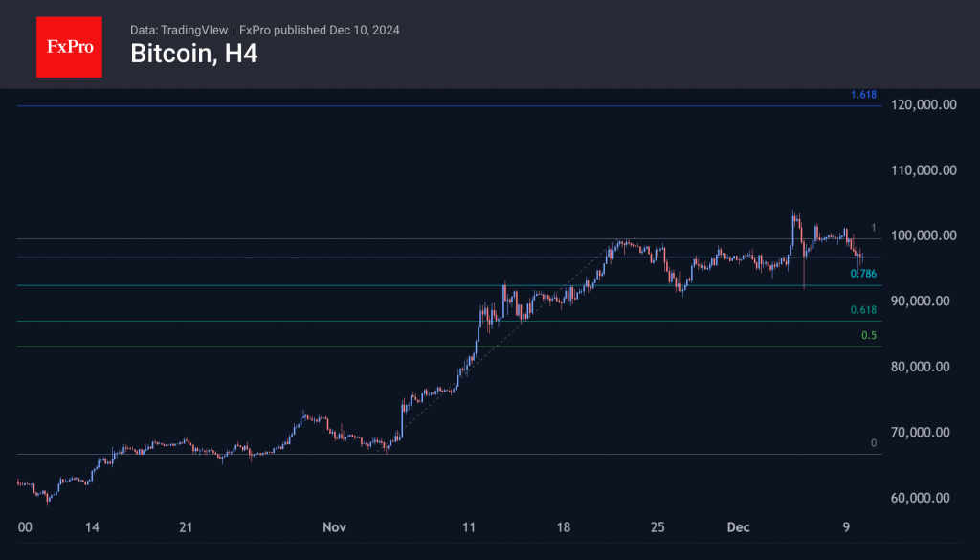The height and width of the screenshot is (560, 980).
Task: Click the 0.5 Fibonacci level label
Action: [x=869, y=336]
